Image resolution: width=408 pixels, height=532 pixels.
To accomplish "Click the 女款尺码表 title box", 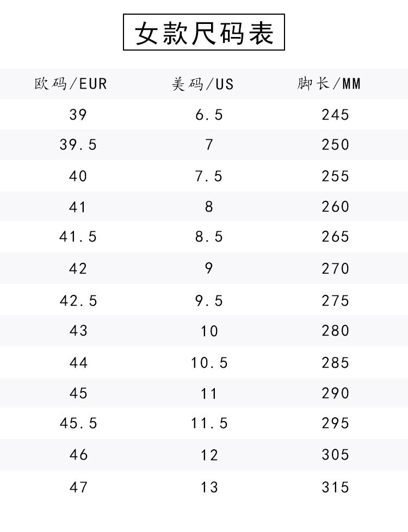I will (x=203, y=32).
